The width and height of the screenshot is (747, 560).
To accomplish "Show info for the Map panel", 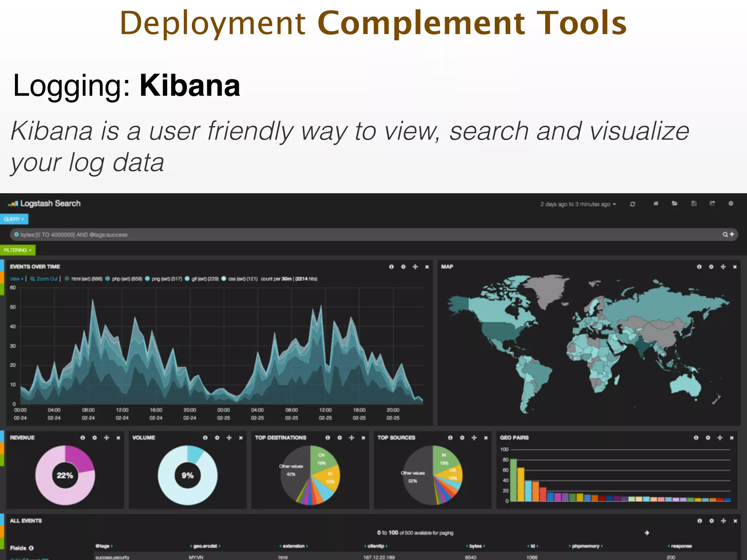I will click(699, 267).
